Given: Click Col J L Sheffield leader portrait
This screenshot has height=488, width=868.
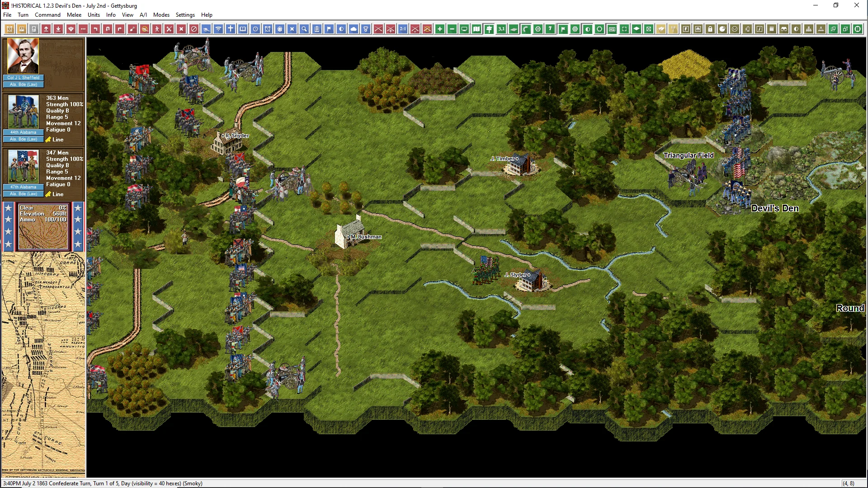Looking at the screenshot, I should [x=23, y=56].
